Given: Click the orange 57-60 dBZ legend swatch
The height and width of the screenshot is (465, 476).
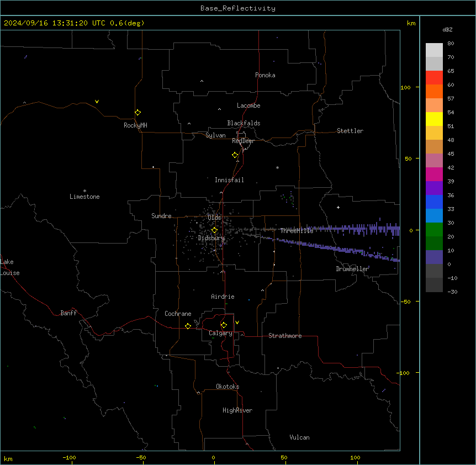Looking at the screenshot, I should pyautogui.click(x=434, y=91).
